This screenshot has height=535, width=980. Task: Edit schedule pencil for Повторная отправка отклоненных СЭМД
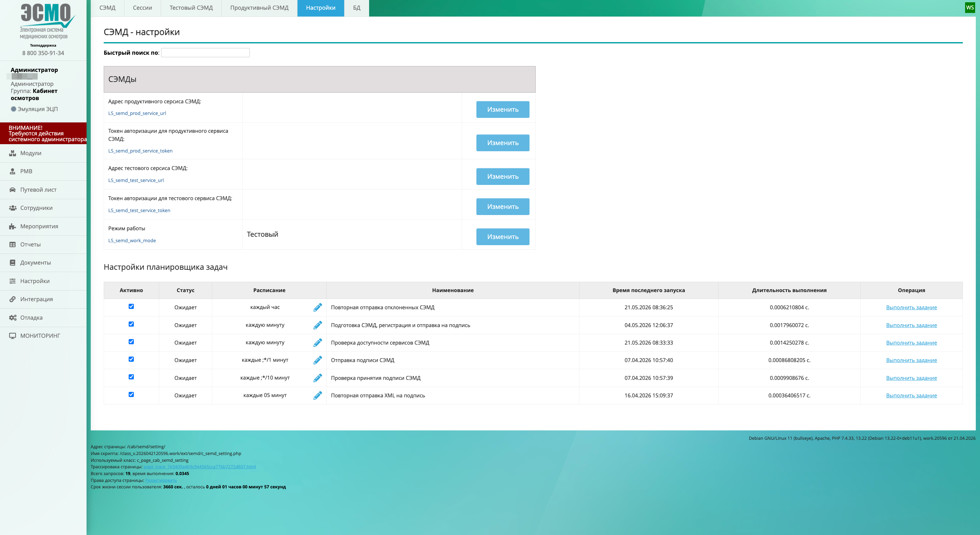tap(318, 307)
